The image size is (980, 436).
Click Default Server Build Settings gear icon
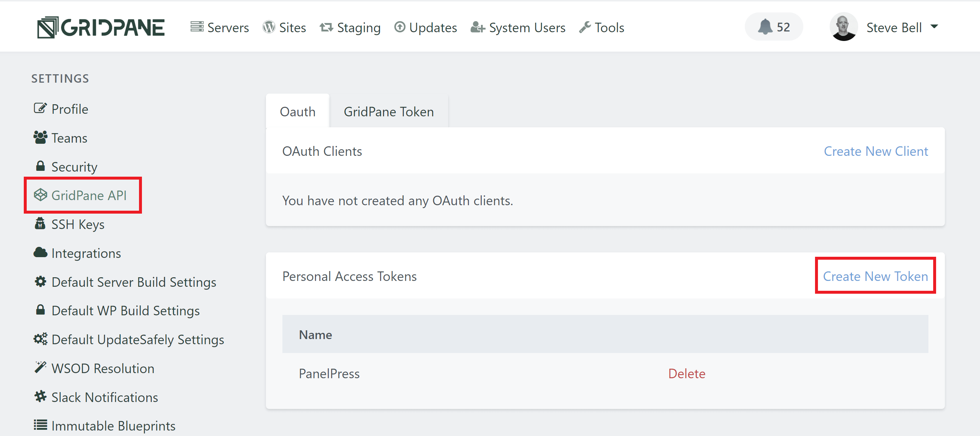click(40, 282)
